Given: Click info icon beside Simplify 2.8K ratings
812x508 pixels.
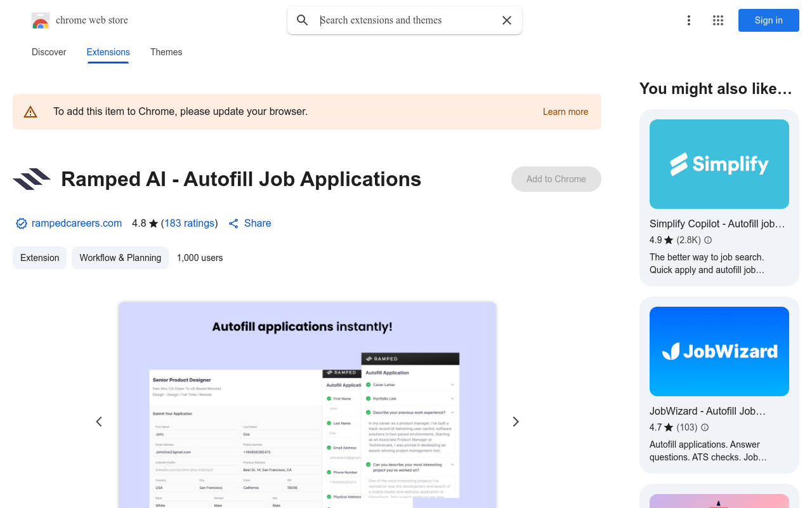Looking at the screenshot, I should point(708,240).
